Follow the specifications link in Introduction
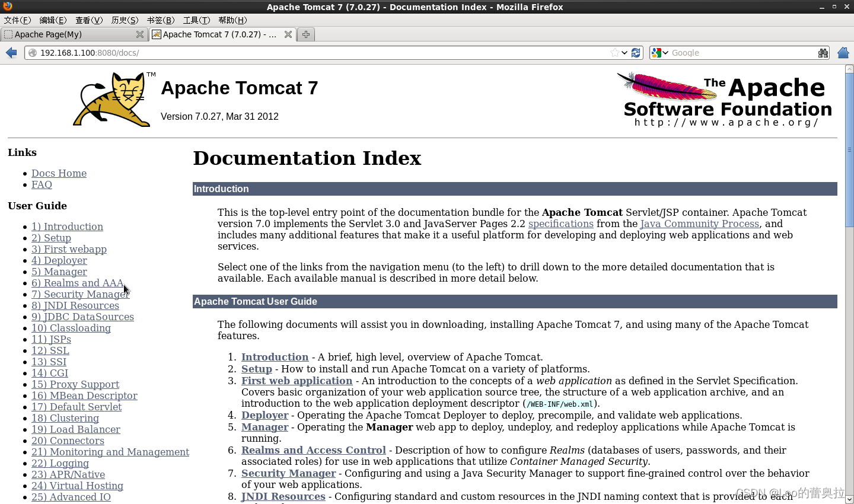The image size is (854, 504). tap(561, 224)
